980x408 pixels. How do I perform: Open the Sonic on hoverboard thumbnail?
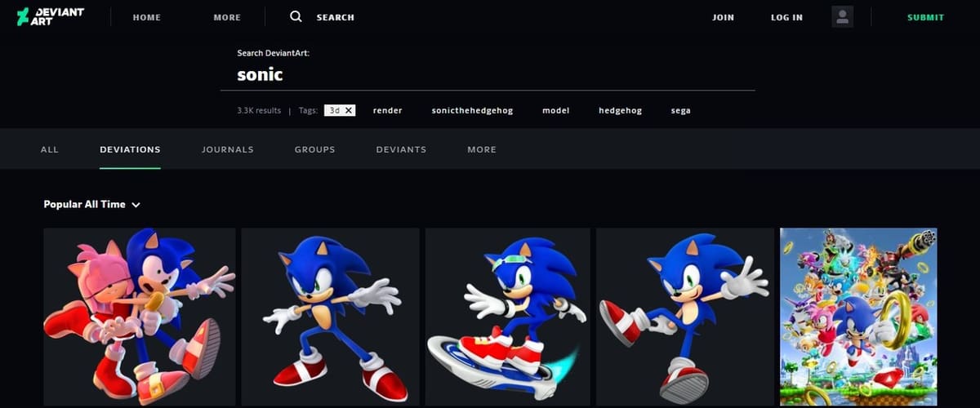508,317
